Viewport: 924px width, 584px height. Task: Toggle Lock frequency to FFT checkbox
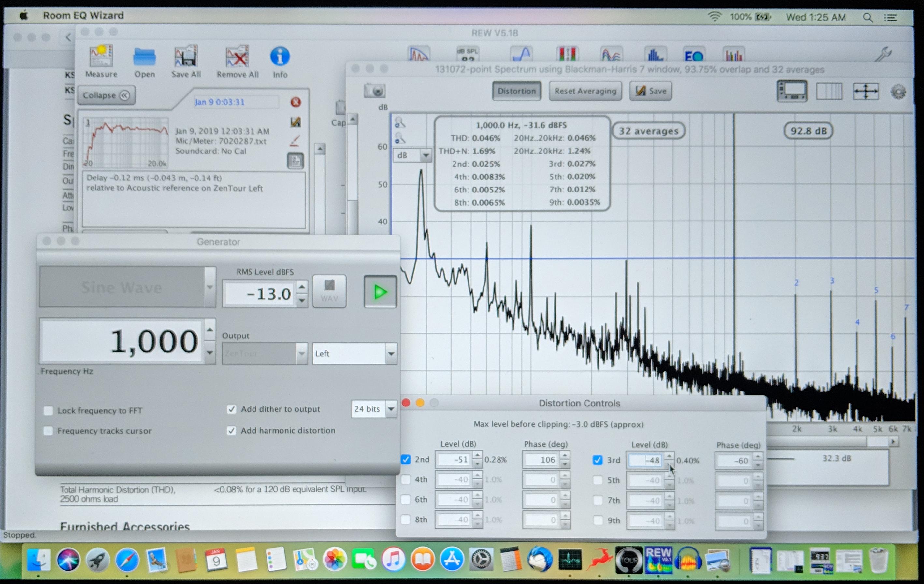point(48,411)
